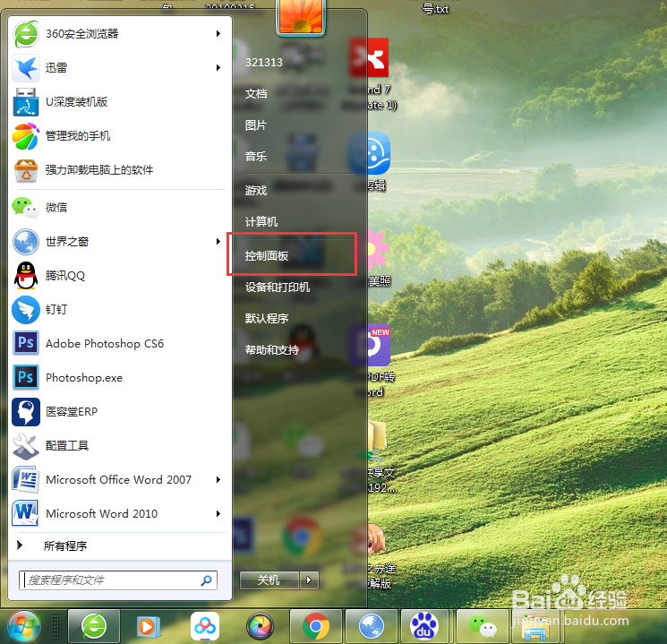Launch Adobe Photoshop CS6 icon
Screen dimensions: 667x644
coord(26,343)
